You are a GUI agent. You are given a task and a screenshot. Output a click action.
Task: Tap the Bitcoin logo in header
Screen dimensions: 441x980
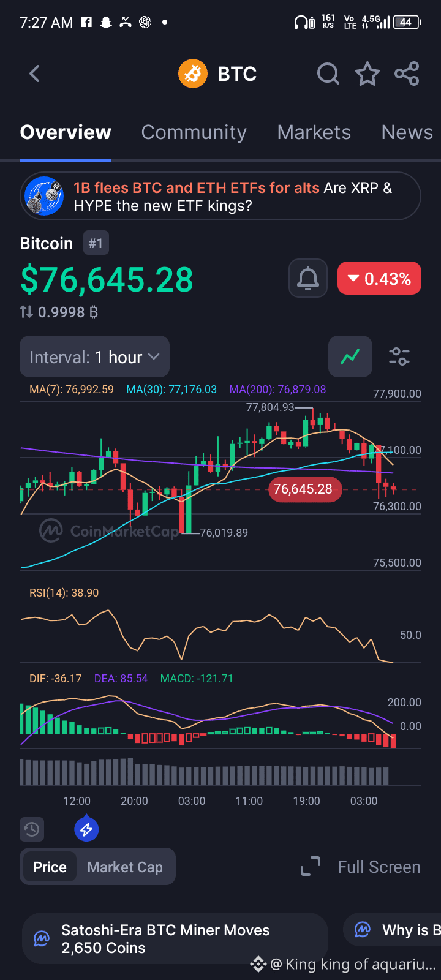tap(193, 74)
